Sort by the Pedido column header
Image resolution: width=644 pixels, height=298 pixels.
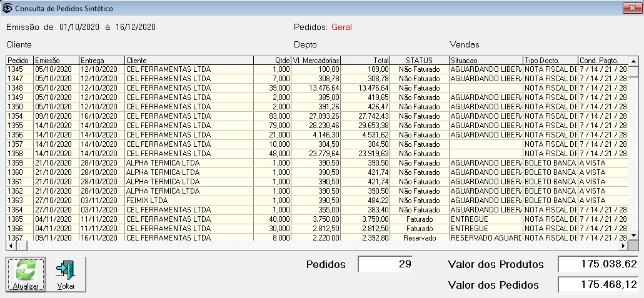[x=19, y=60]
